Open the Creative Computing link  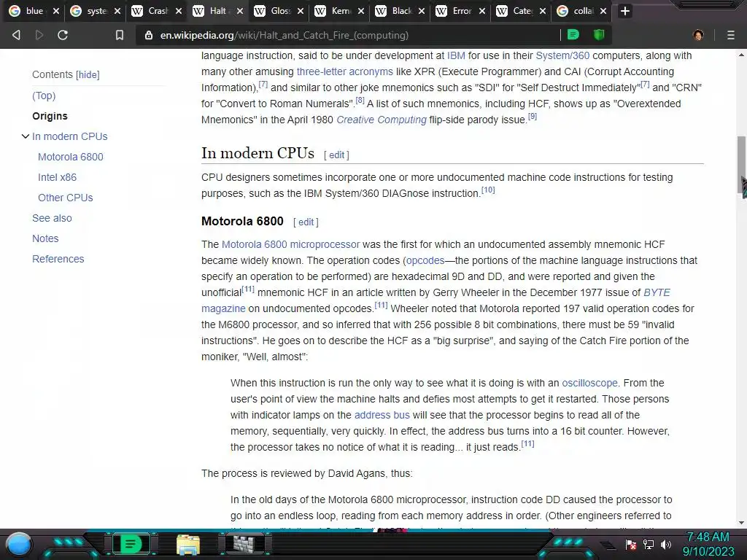click(x=382, y=120)
